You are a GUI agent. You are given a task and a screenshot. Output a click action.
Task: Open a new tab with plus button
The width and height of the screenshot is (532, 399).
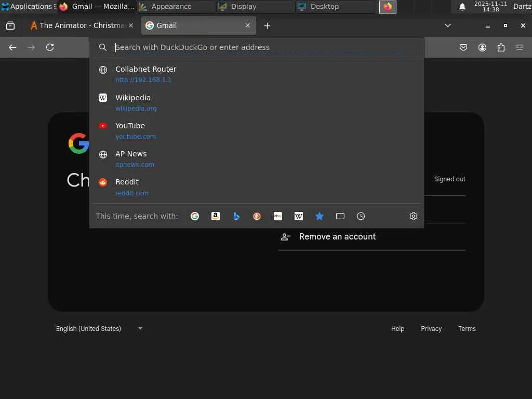click(267, 26)
